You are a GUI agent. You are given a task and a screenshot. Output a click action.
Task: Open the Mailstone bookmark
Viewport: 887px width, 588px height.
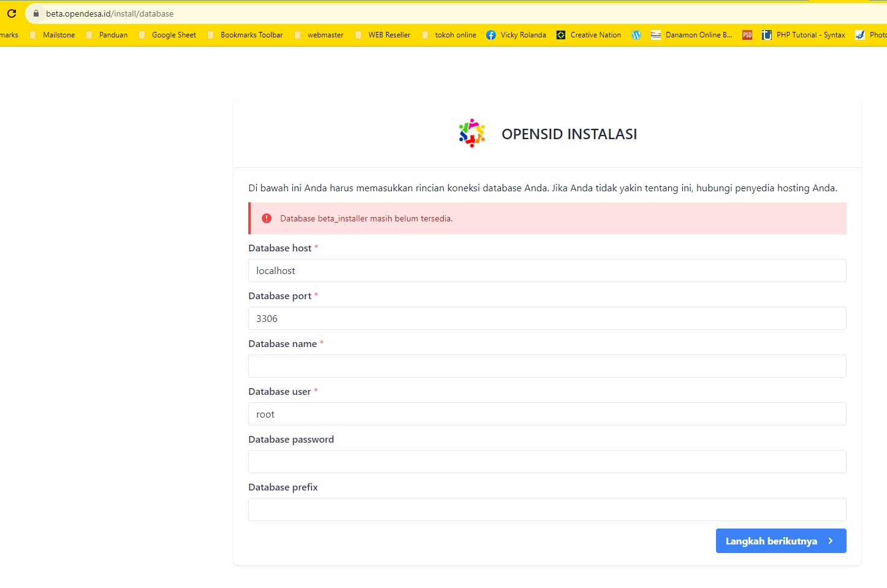(58, 35)
